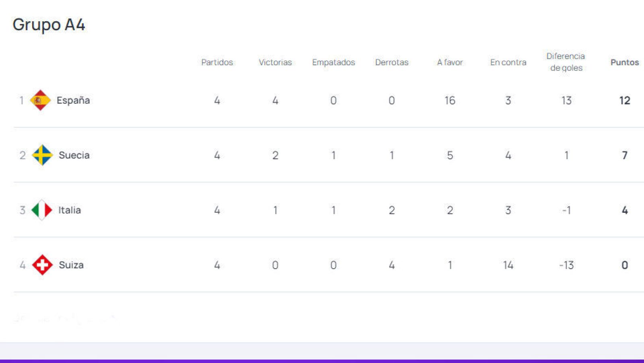This screenshot has height=363, width=644.
Task: Click the Italia diamond emblem
Action: 41,210
